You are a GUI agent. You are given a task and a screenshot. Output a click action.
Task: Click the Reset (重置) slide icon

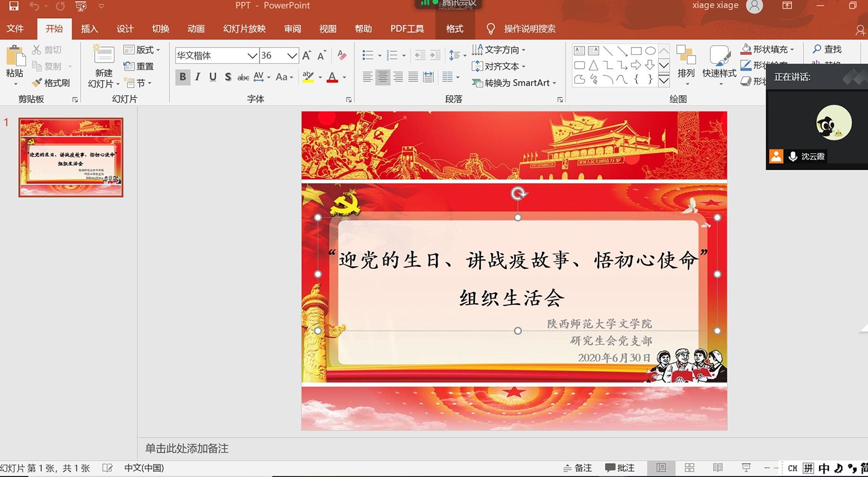point(129,66)
